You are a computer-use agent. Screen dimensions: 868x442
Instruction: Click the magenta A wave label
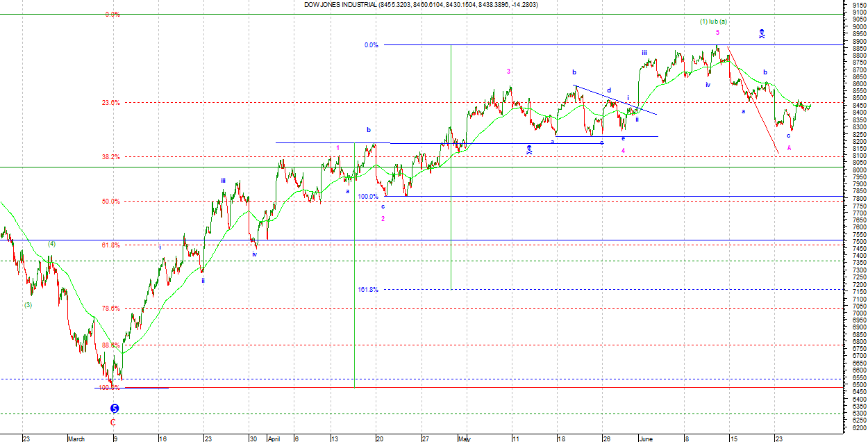[x=789, y=147]
